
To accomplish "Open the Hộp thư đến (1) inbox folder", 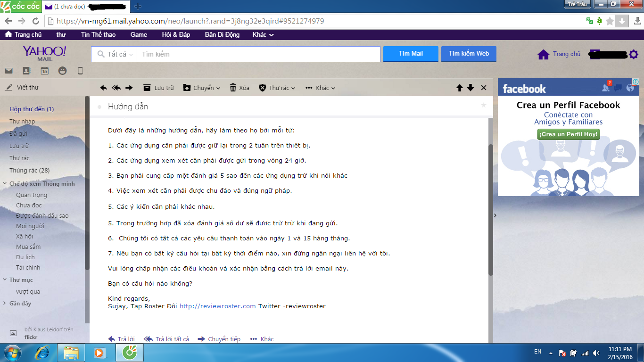I will [x=32, y=109].
